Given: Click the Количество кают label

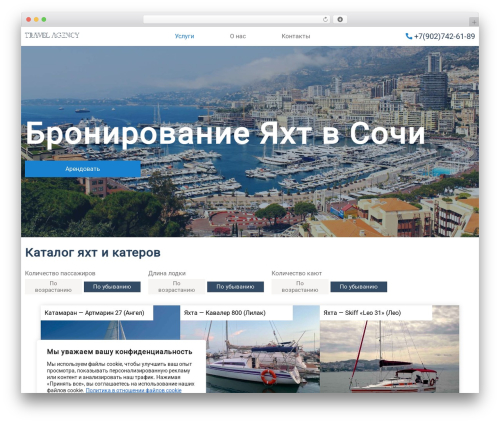Looking at the screenshot, I should coord(297,273).
